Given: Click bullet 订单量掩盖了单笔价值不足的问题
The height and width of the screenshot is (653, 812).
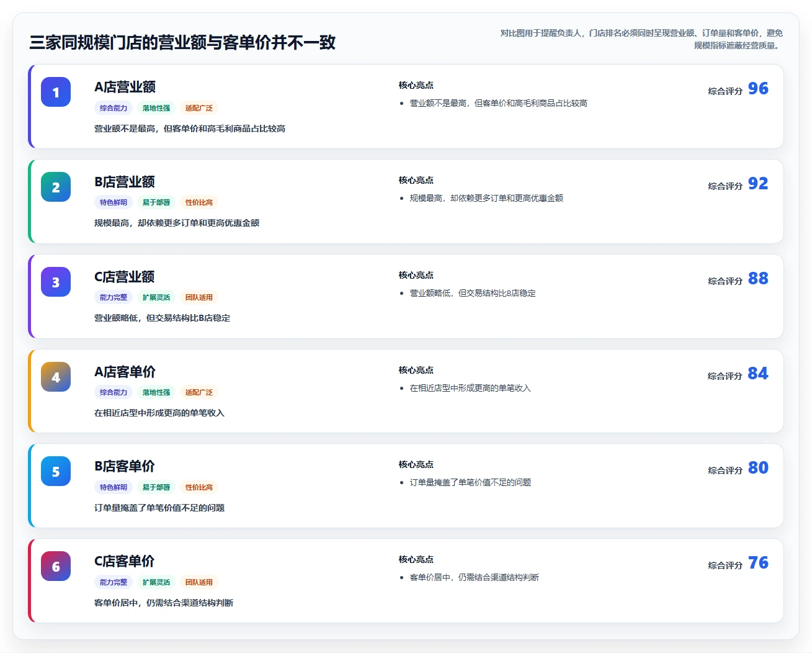Looking at the screenshot, I should click(x=470, y=482).
